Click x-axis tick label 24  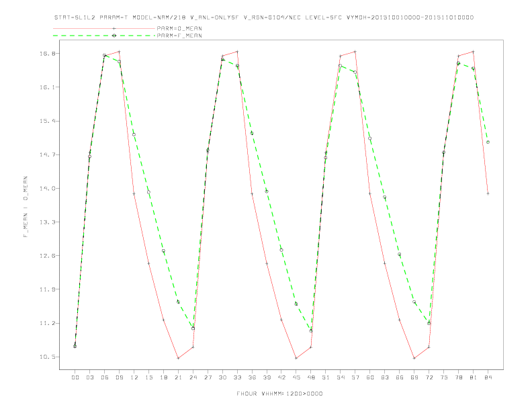pos(193,377)
